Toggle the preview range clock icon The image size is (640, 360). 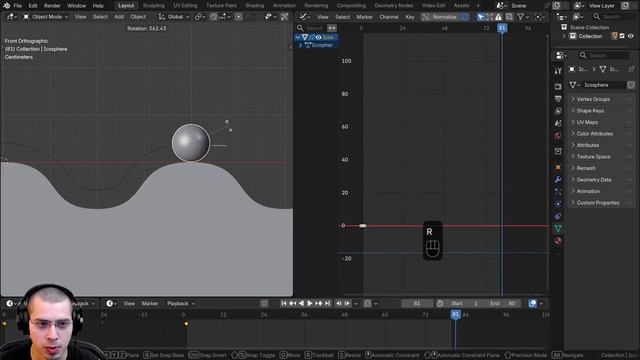click(440, 303)
